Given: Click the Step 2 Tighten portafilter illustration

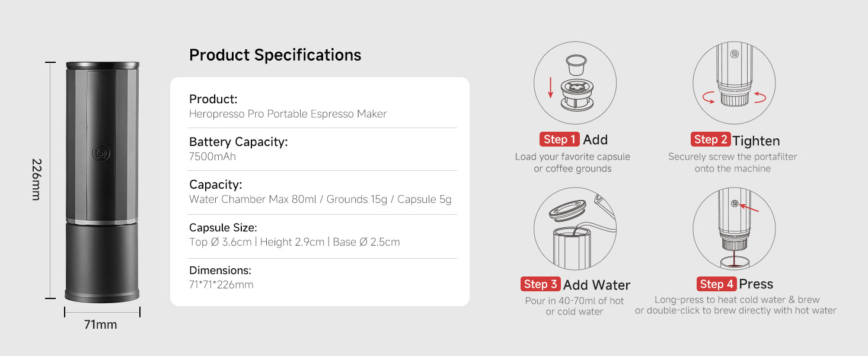Looking at the screenshot, I should (x=734, y=83).
